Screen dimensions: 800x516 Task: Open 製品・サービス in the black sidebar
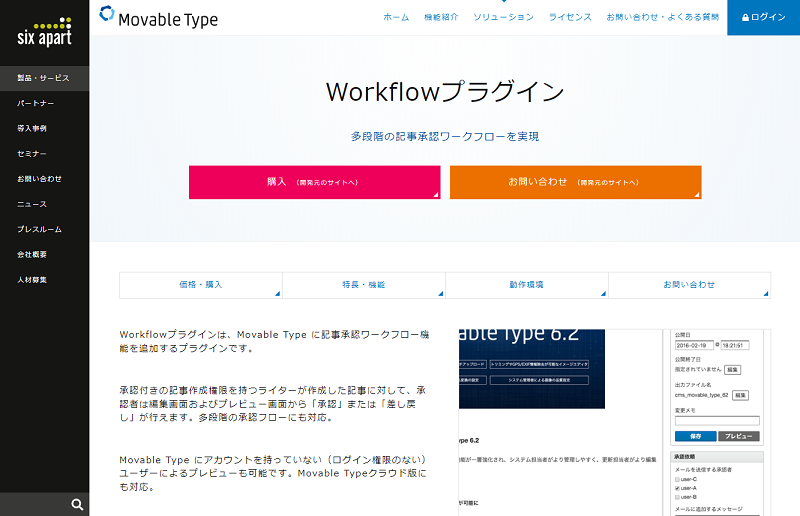[44, 78]
